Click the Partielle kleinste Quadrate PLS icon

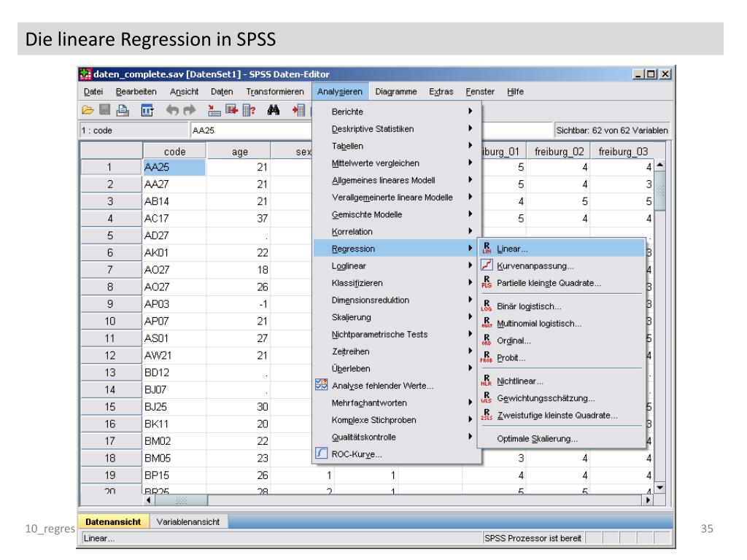[487, 282]
